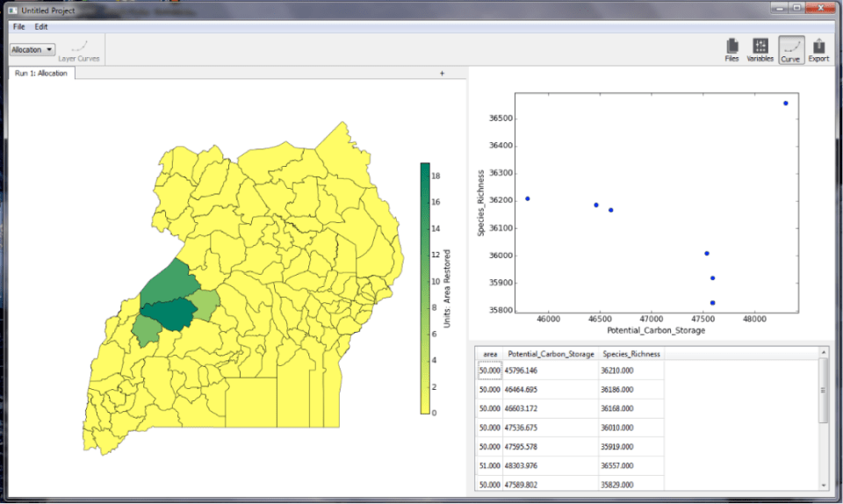Click the Species_Richness column header
The image size is (843, 504).
coord(631,354)
